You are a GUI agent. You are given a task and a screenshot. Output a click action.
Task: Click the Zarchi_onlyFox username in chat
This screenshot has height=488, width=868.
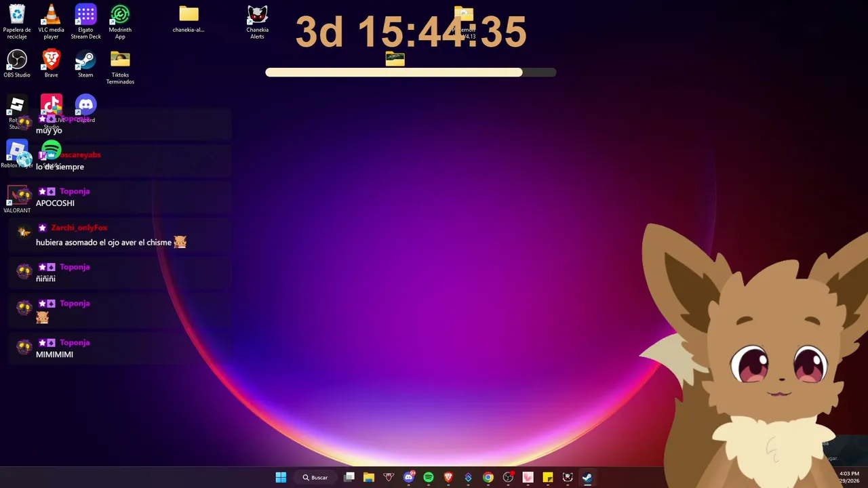[79, 228]
